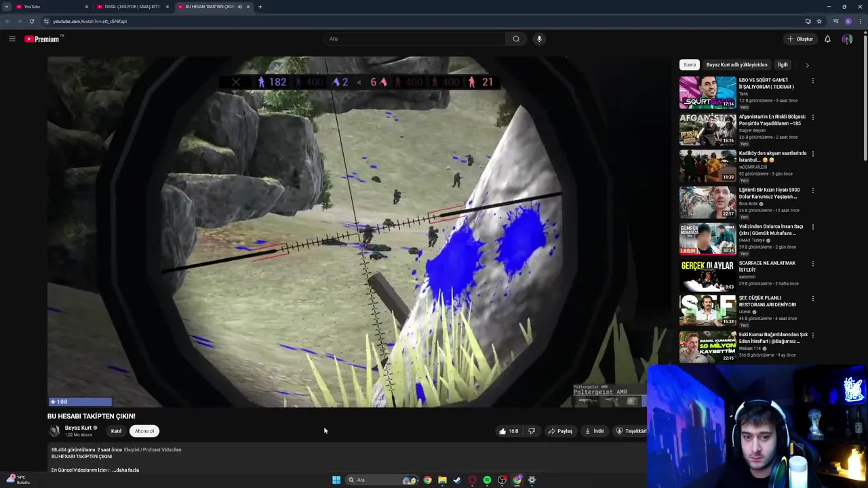868x488 pixels.
Task: Open Steam from the taskbar
Action: pyautogui.click(x=457, y=480)
